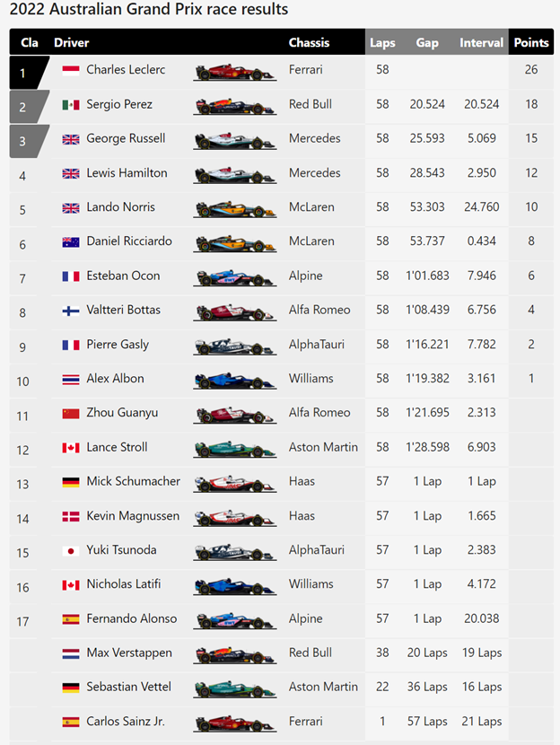Click the Interval column header

click(481, 42)
